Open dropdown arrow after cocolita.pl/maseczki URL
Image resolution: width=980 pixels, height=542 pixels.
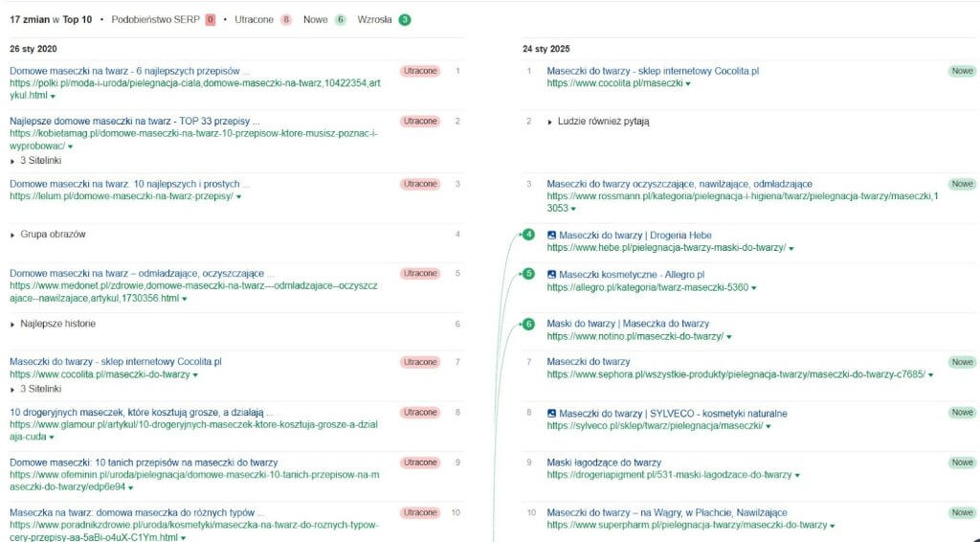(688, 83)
